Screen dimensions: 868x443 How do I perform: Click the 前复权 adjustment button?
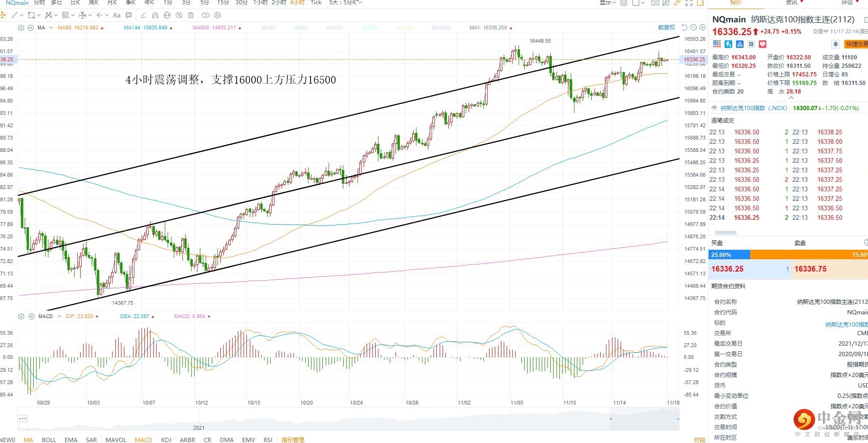click(667, 28)
